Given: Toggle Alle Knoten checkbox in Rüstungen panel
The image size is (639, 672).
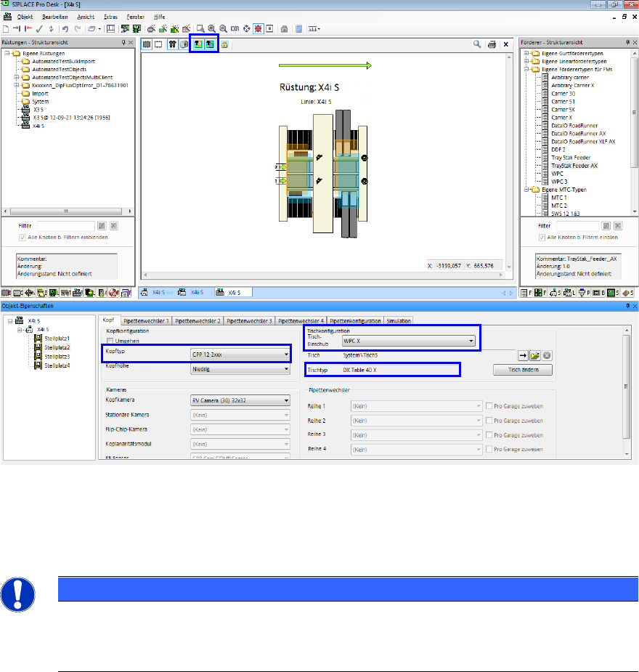Looking at the screenshot, I should 23,238.
